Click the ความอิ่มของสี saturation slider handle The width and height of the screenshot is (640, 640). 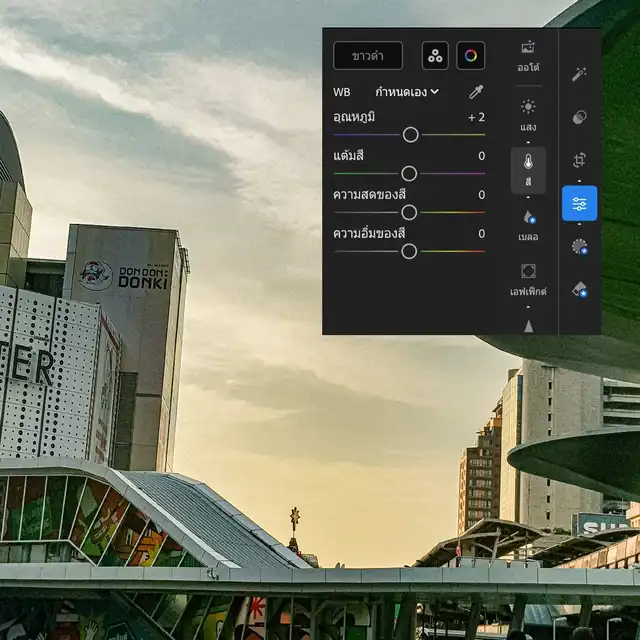(409, 251)
